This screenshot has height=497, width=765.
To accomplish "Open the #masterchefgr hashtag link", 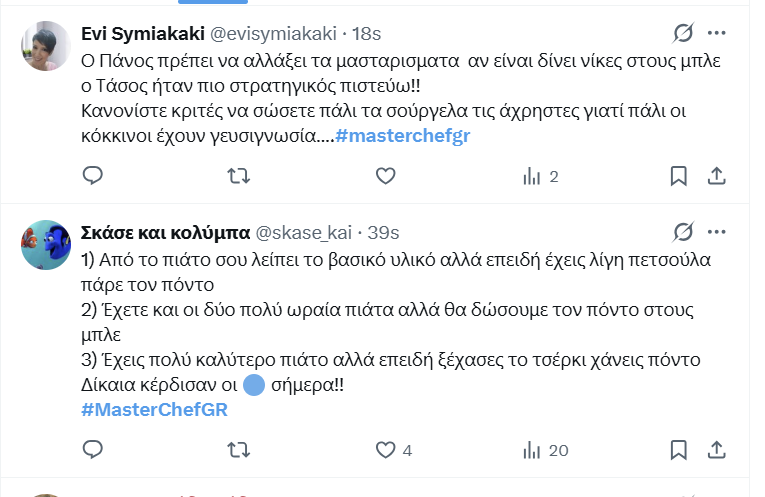I will (402, 136).
